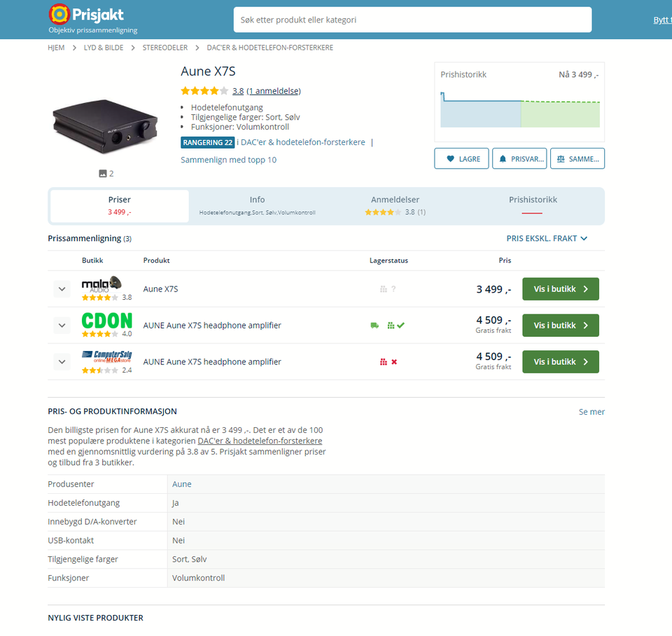Switch to the Priser tab
Viewport: 672px width, 636px height.
click(x=120, y=206)
